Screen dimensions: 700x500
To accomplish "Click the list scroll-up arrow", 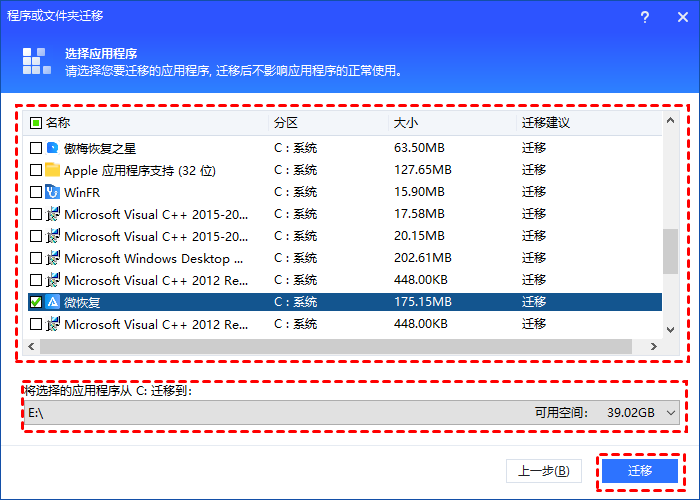I will point(671,122).
